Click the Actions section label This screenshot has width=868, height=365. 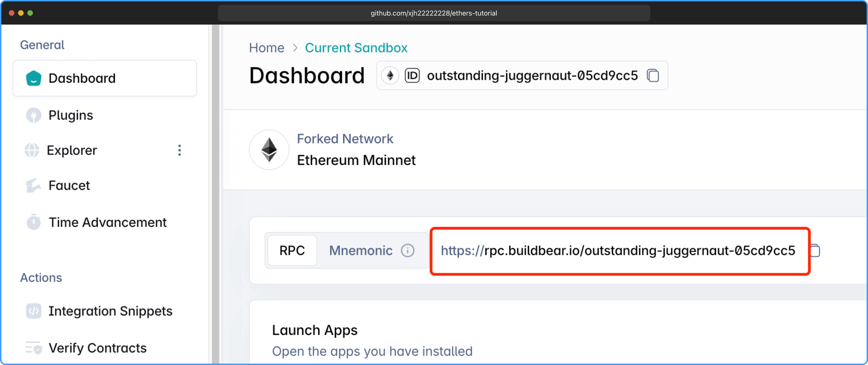(41, 278)
